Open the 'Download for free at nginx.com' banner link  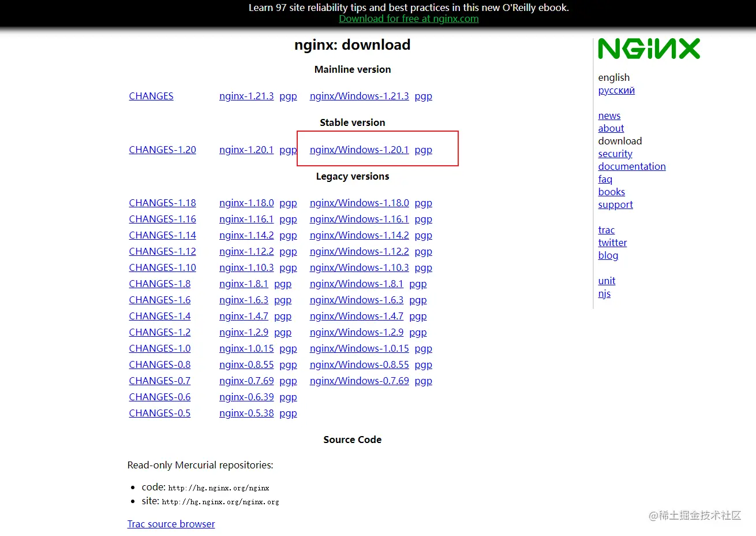409,18
